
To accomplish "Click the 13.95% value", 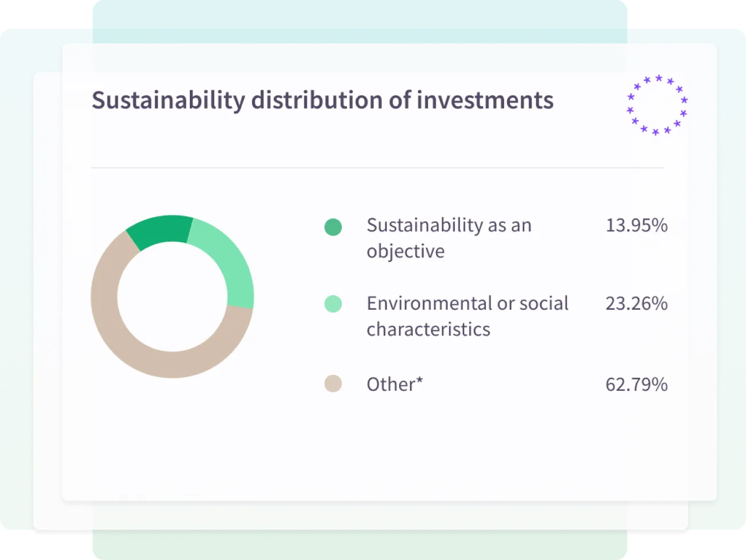I will (x=636, y=225).
